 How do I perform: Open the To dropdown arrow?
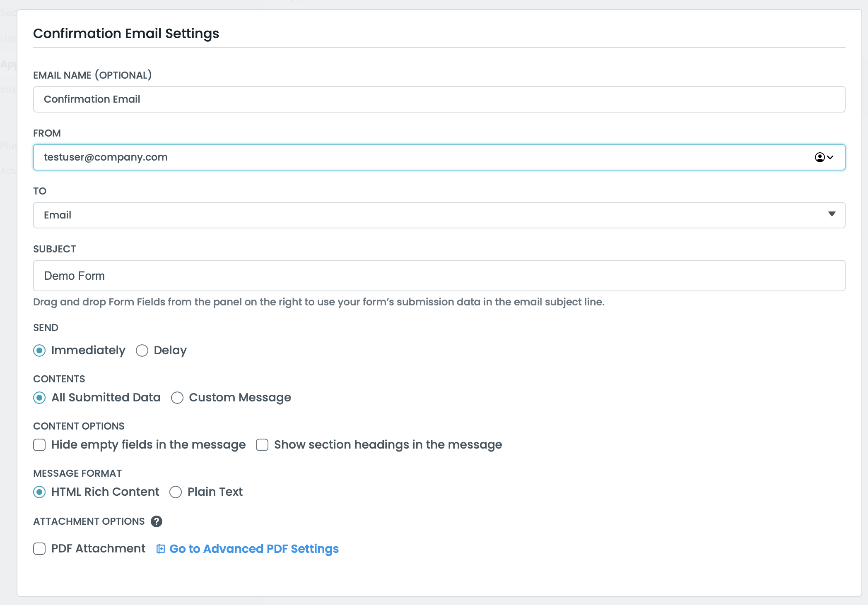[832, 214]
